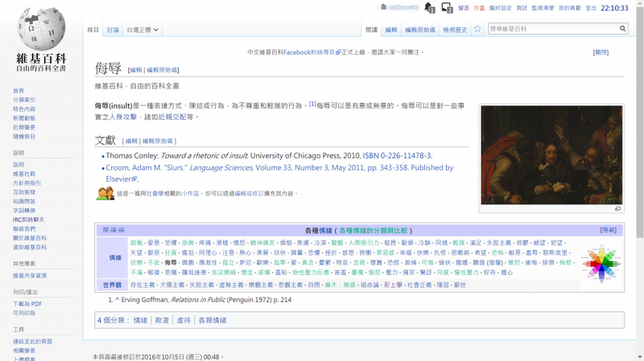Follow the 近親交配 link
644x361 pixels.
[172, 117]
